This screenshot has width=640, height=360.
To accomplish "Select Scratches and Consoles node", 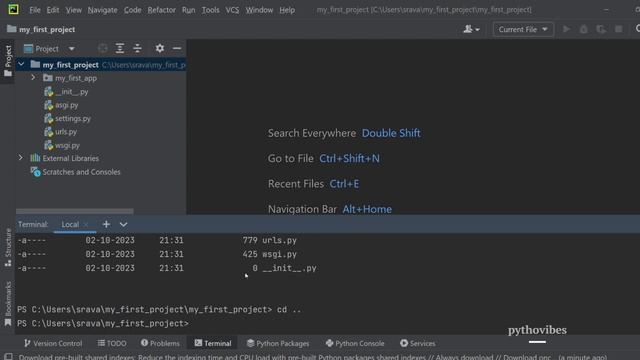I will (76, 172).
